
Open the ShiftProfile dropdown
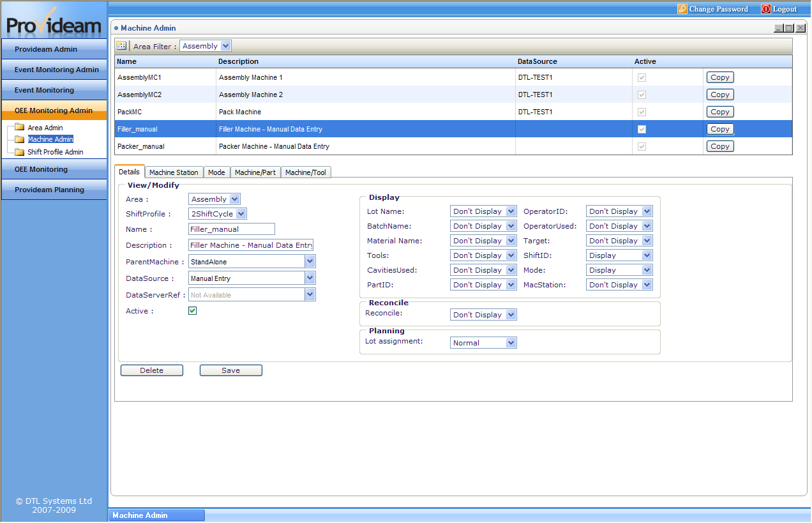tap(218, 214)
